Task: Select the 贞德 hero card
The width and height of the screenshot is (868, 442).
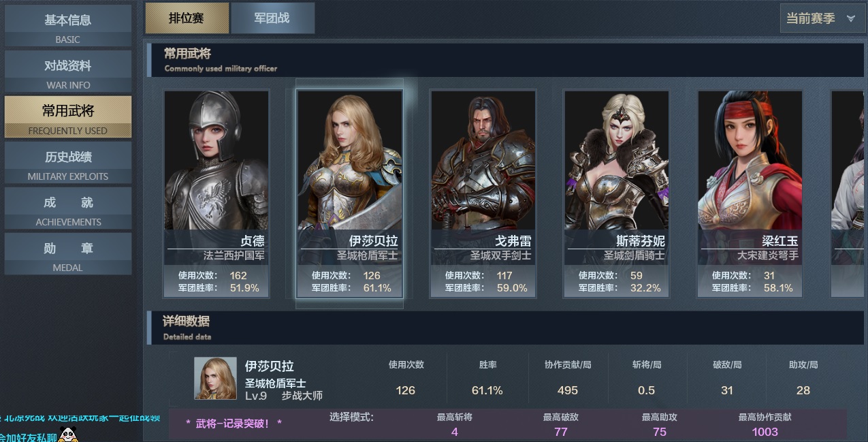Action: (216, 193)
